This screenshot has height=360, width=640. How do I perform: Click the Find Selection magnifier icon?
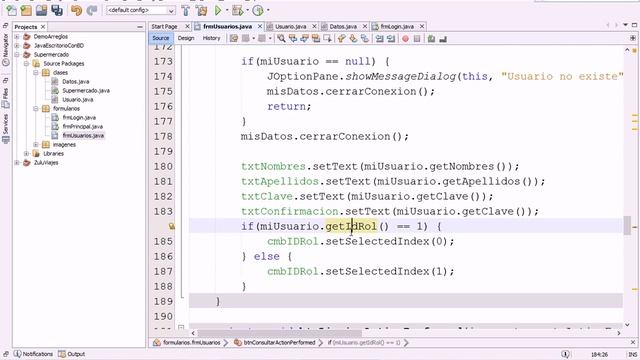pyautogui.click(x=281, y=38)
